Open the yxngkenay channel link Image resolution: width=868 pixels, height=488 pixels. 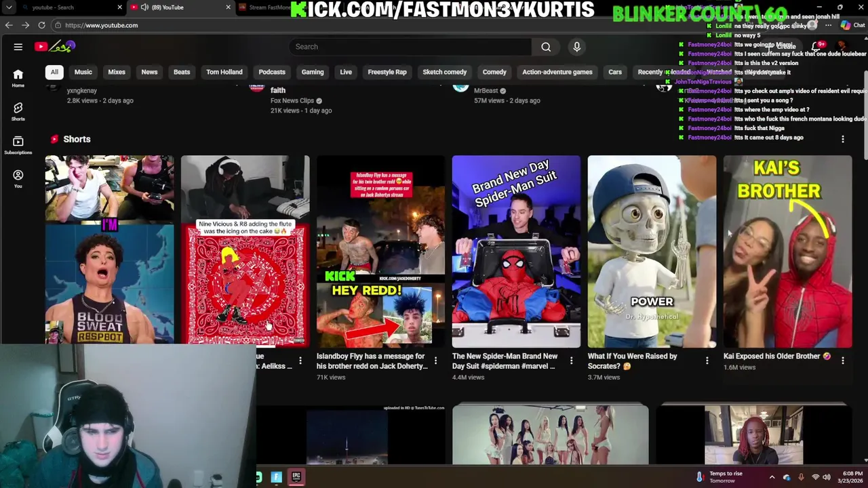click(81, 91)
